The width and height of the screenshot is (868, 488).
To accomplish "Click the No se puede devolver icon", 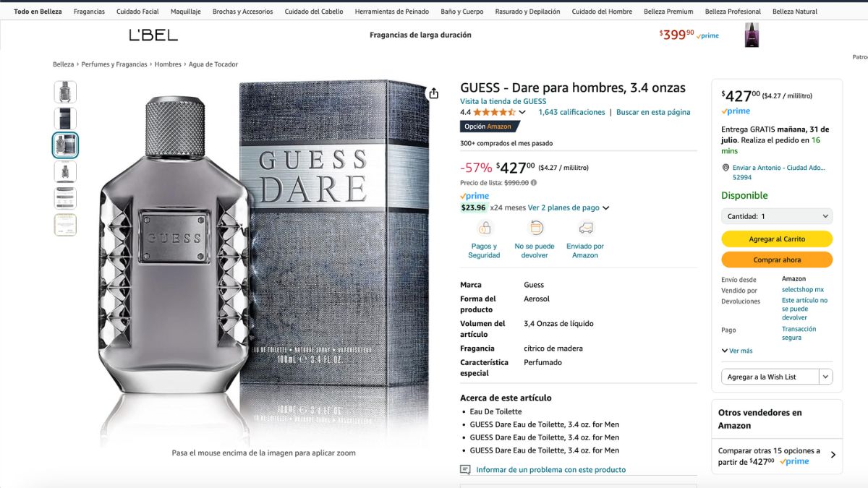I will pos(535,228).
